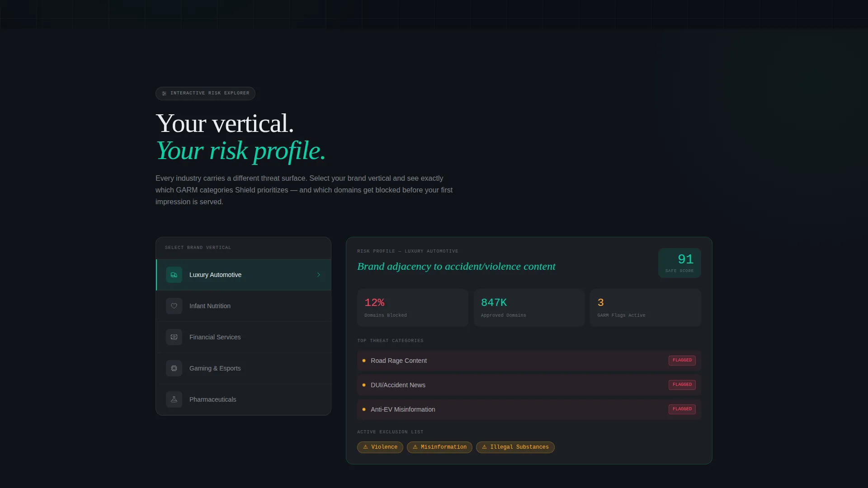Click the Gaming & Esports chip icon

[174, 368]
